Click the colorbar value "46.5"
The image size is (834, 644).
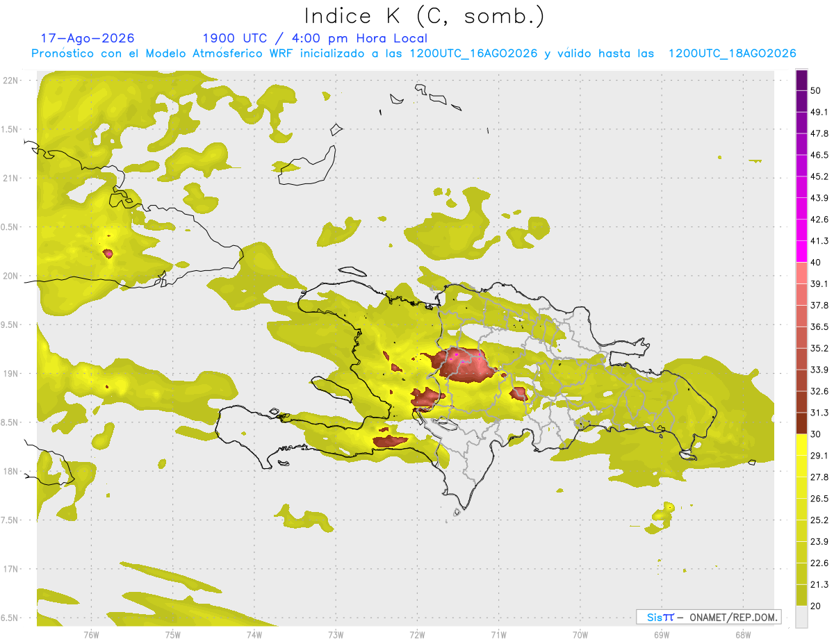pyautogui.click(x=820, y=155)
